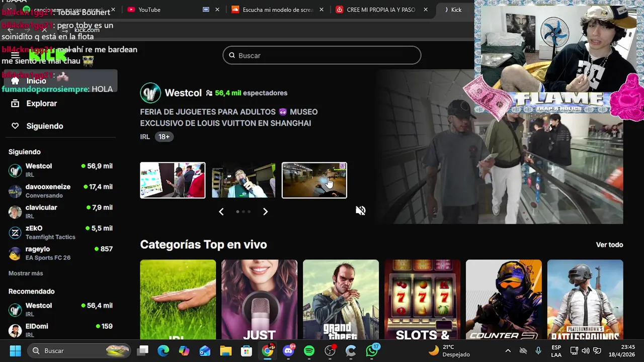644x362 pixels.
Task: Open ElDomi recommended channel
Action: [x=60, y=330]
